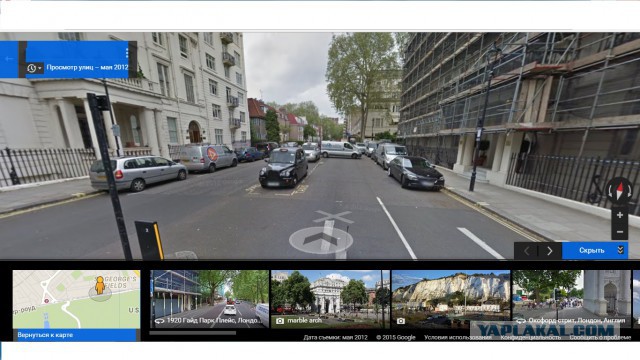Click the scrollbar under the photo strip

click(x=193, y=333)
